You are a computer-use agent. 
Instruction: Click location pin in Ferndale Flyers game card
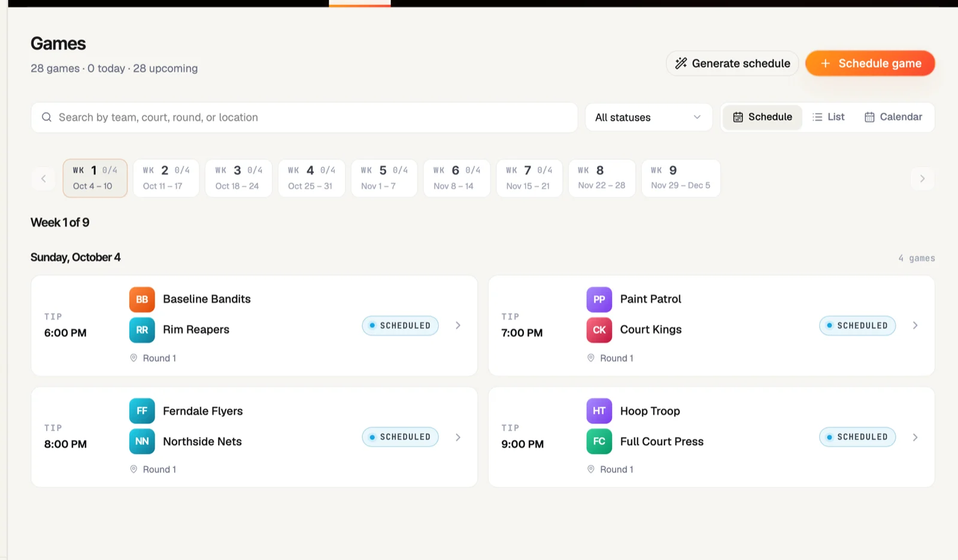pyautogui.click(x=134, y=469)
